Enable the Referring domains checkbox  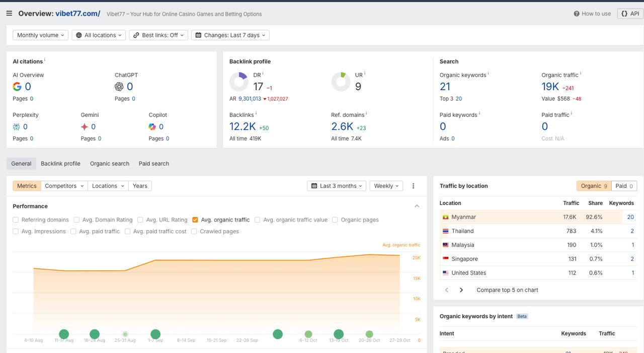click(x=16, y=220)
